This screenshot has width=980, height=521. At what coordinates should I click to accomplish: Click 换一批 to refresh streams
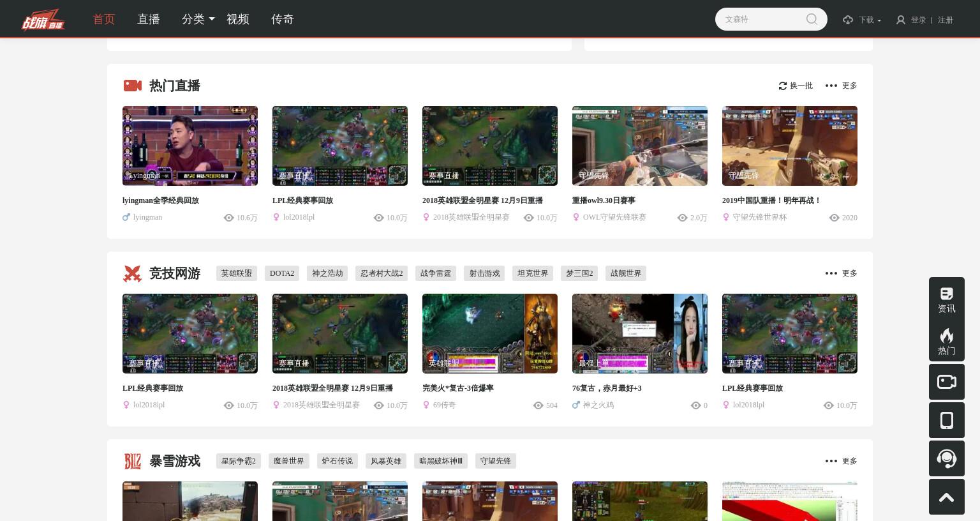801,86
